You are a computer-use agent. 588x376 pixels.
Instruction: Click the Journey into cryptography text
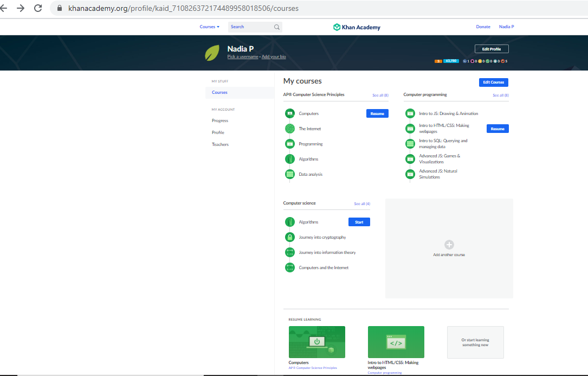coord(322,238)
